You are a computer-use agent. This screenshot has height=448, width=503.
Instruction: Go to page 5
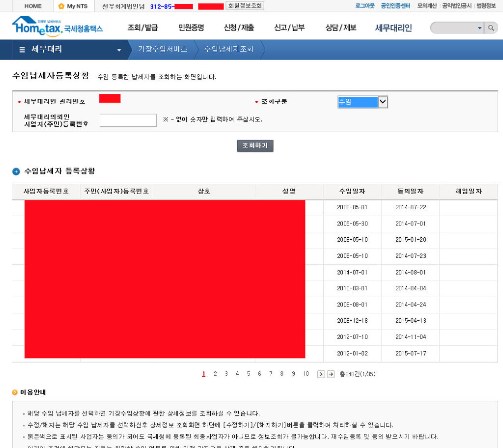click(x=249, y=374)
